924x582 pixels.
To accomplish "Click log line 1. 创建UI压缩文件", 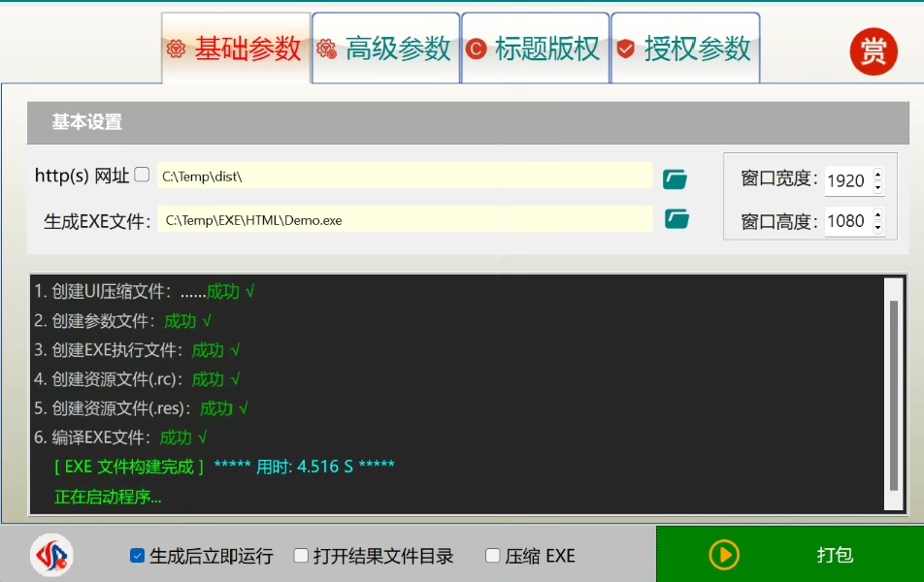I will point(145,292).
